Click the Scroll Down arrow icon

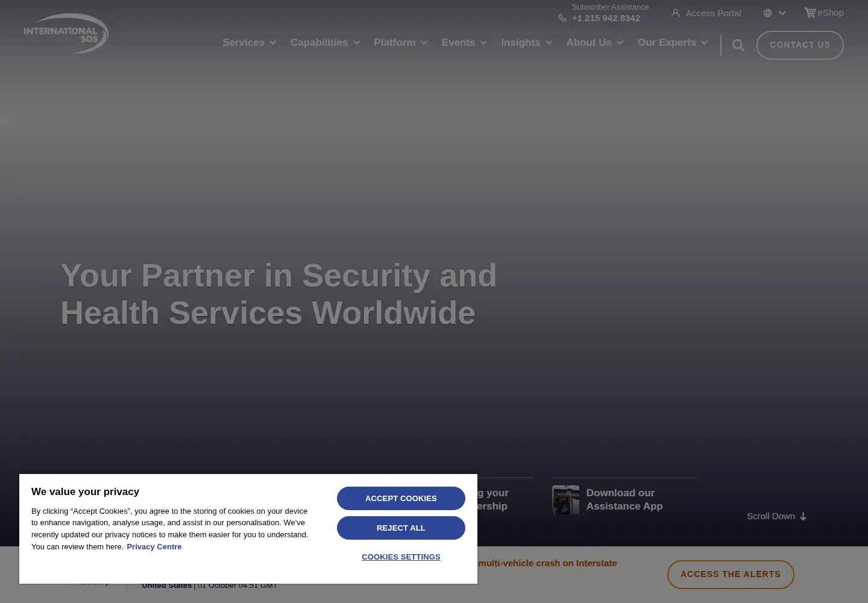pyautogui.click(x=803, y=516)
